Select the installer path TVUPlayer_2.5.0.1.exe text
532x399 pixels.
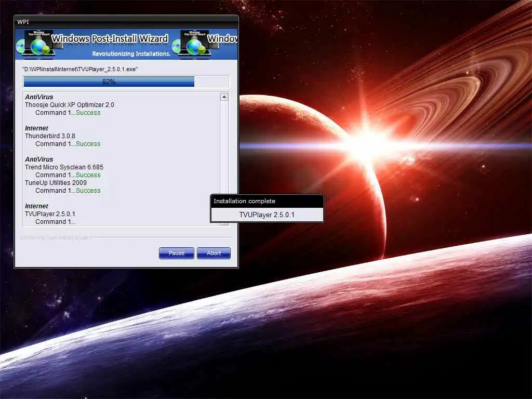point(80,69)
